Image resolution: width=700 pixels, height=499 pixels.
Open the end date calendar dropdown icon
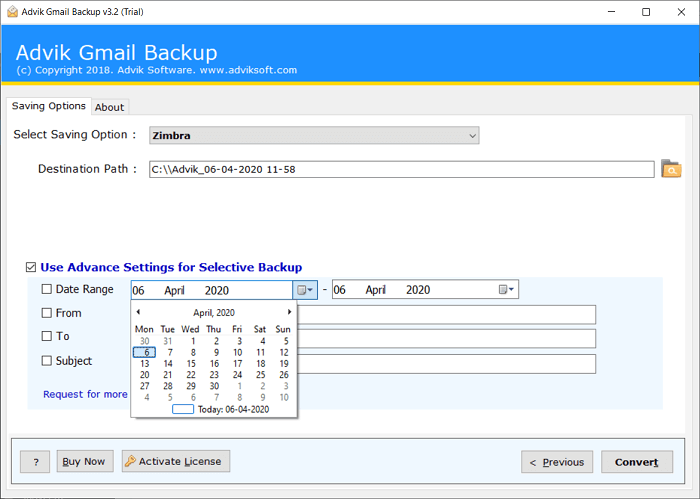(506, 290)
